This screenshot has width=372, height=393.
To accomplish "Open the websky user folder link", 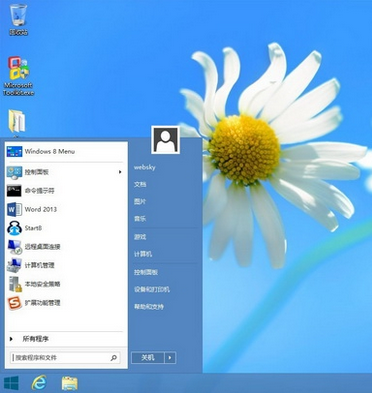I will click(145, 167).
